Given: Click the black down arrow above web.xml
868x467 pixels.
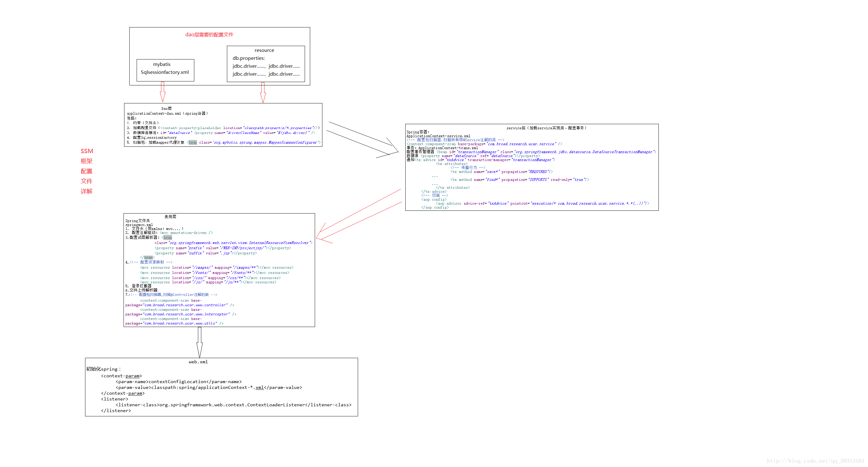Looking at the screenshot, I should coord(199,342).
